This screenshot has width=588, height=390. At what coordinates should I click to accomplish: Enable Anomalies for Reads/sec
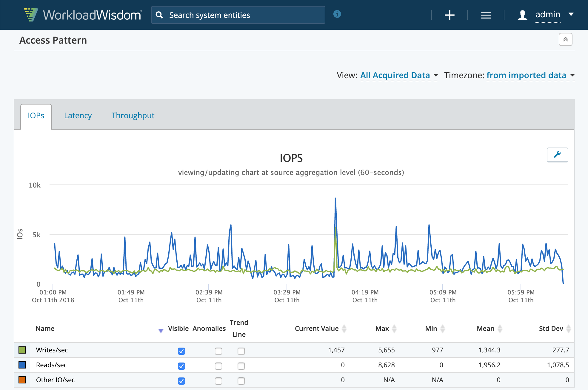click(x=218, y=366)
